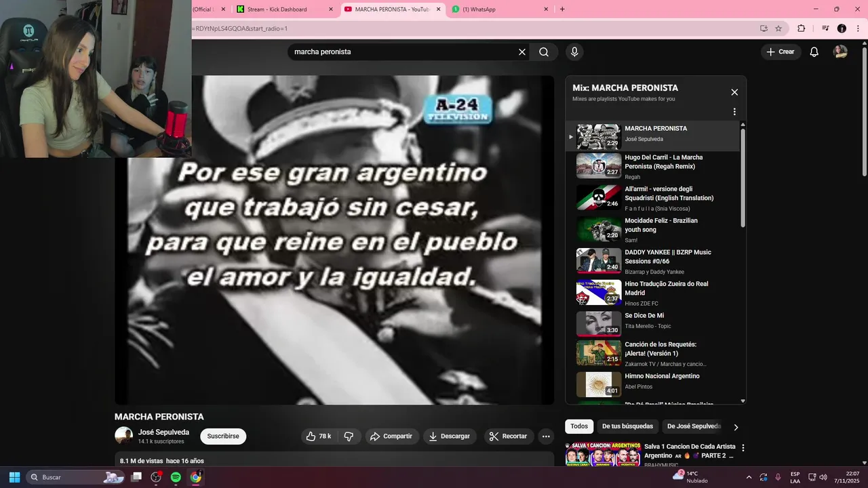Open the Mix playlist three-dot options
The width and height of the screenshot is (868, 488).
[x=734, y=112]
